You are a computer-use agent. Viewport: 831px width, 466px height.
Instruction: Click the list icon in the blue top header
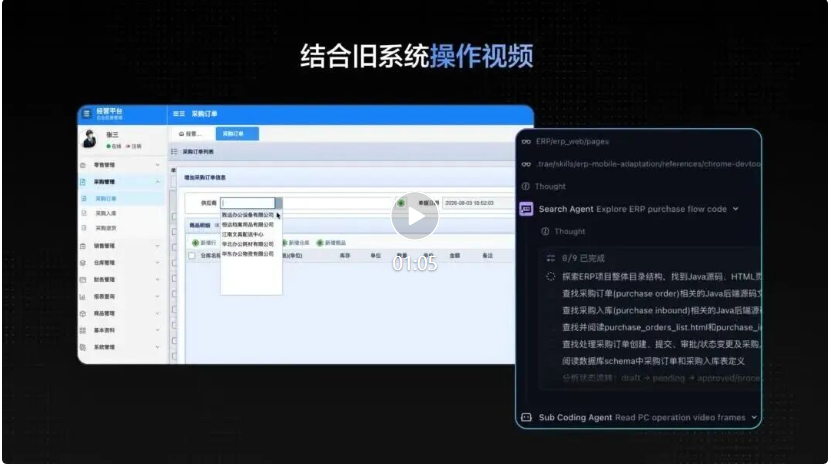[x=179, y=113]
